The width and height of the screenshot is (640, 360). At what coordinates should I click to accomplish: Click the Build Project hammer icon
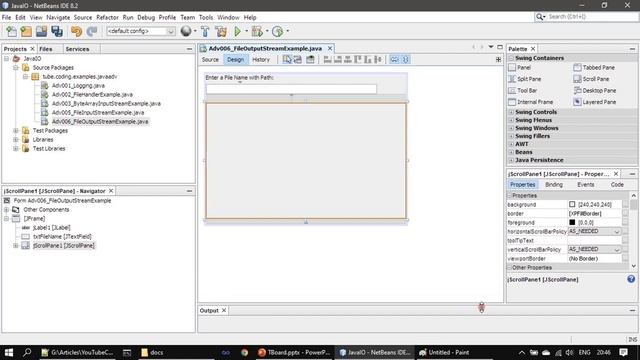pyautogui.click(x=205, y=31)
